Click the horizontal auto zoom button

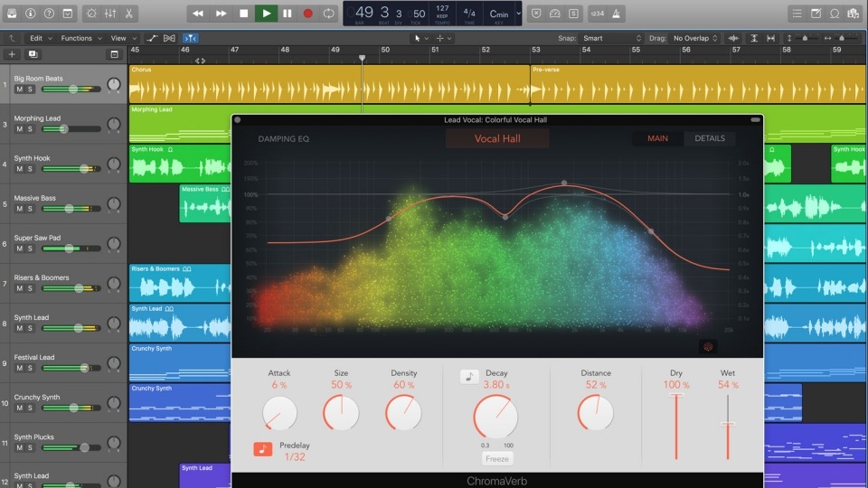pos(770,38)
